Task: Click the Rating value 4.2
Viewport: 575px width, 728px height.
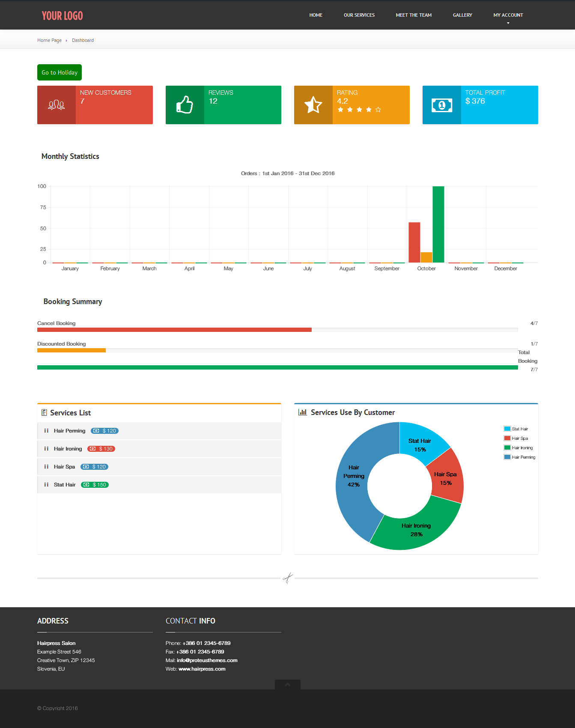Action: 343,101
